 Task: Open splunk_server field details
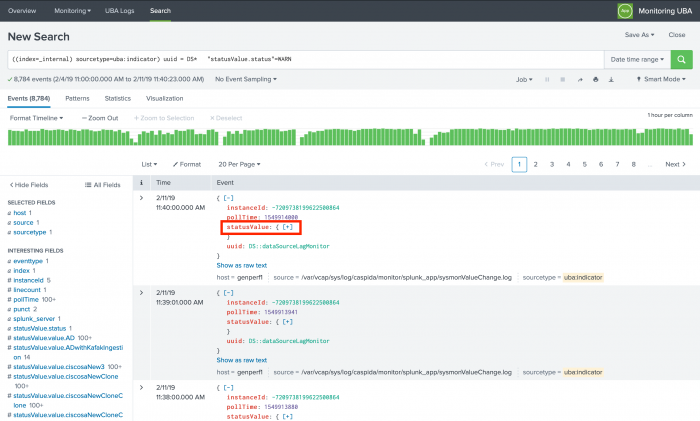tap(34, 319)
